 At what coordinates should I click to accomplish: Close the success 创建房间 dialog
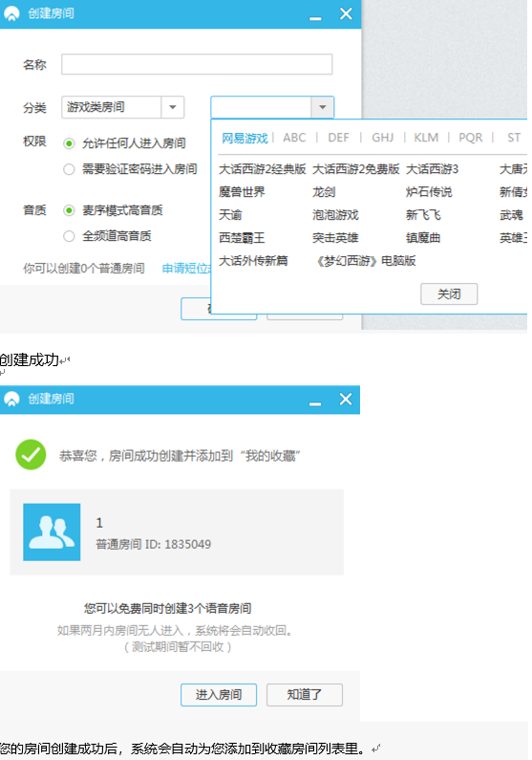pyautogui.click(x=346, y=399)
